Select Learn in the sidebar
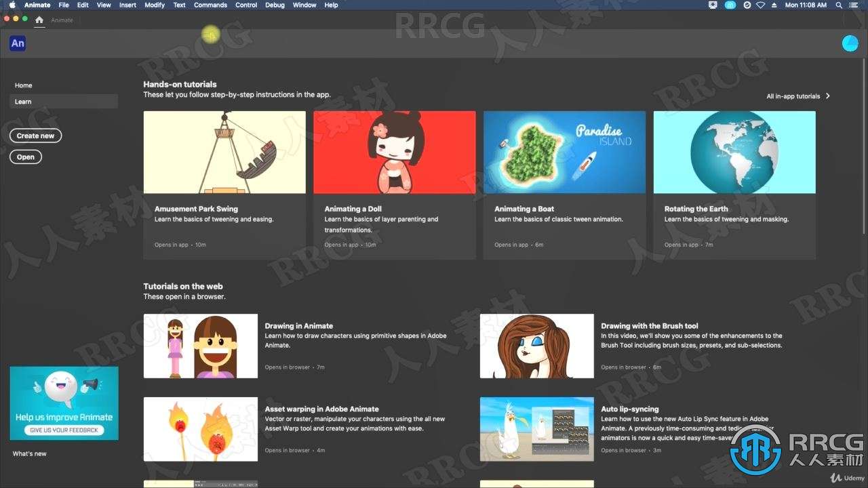The image size is (868, 488). [64, 102]
